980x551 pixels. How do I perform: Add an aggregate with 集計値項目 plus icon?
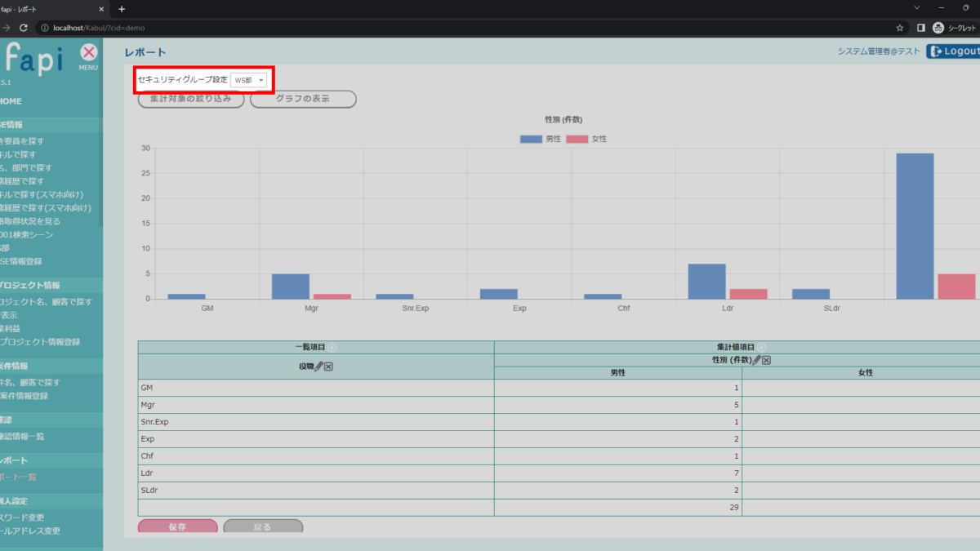click(x=761, y=348)
